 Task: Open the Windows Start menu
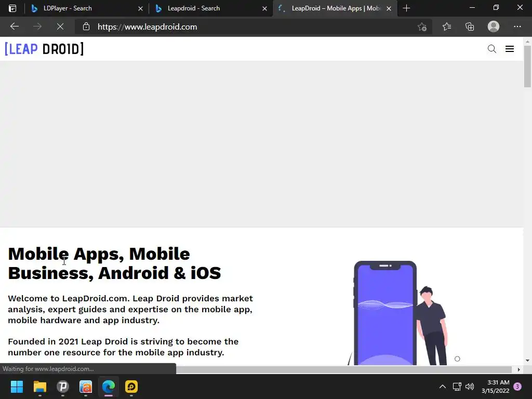point(17,387)
